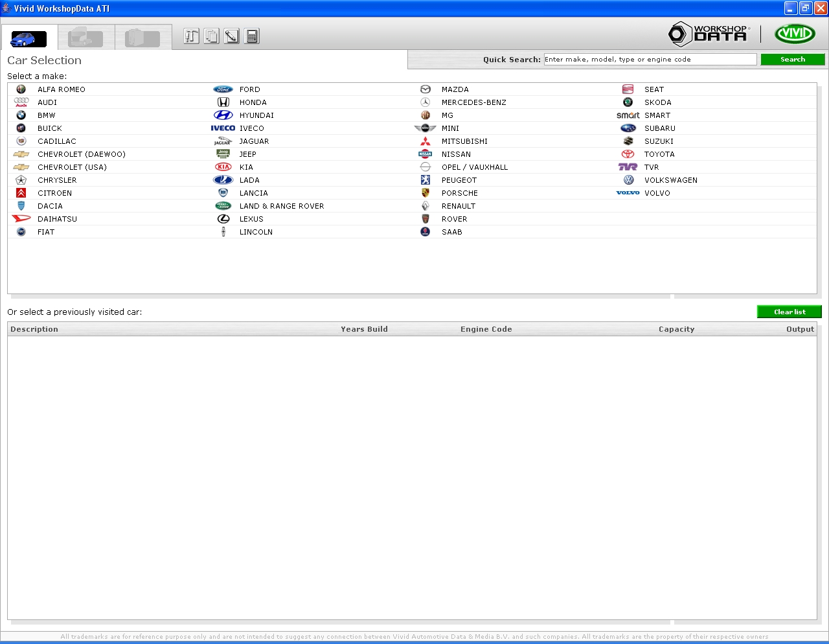Select the BUICK make

coord(50,128)
